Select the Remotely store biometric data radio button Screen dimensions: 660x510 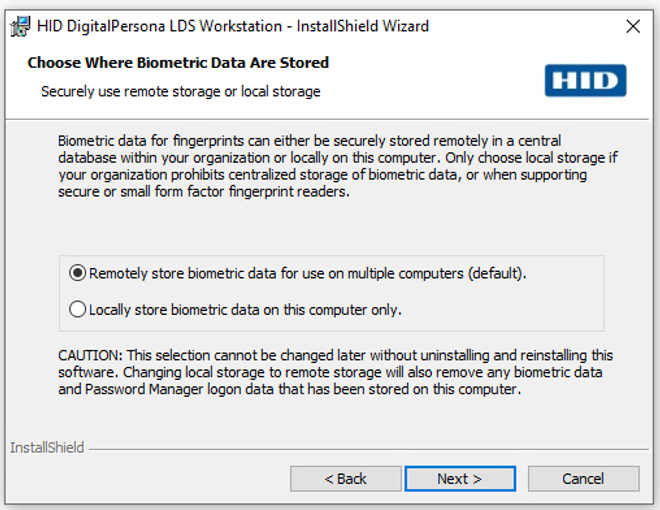coord(77,273)
